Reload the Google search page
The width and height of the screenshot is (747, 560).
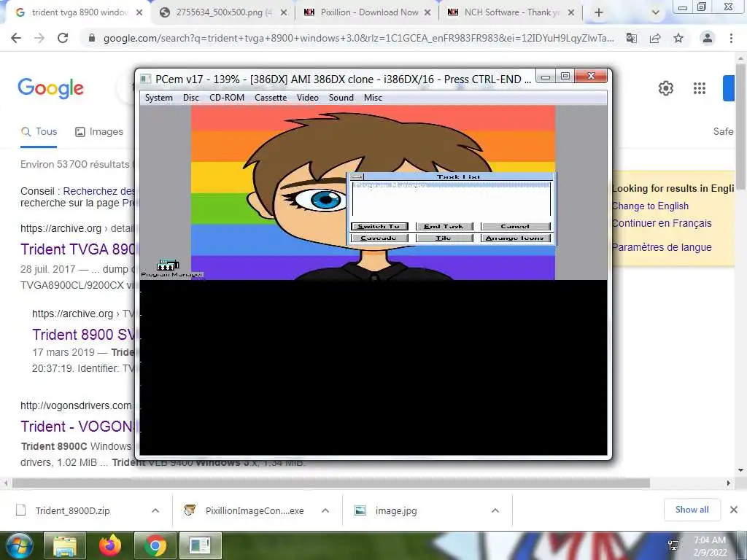click(x=63, y=38)
